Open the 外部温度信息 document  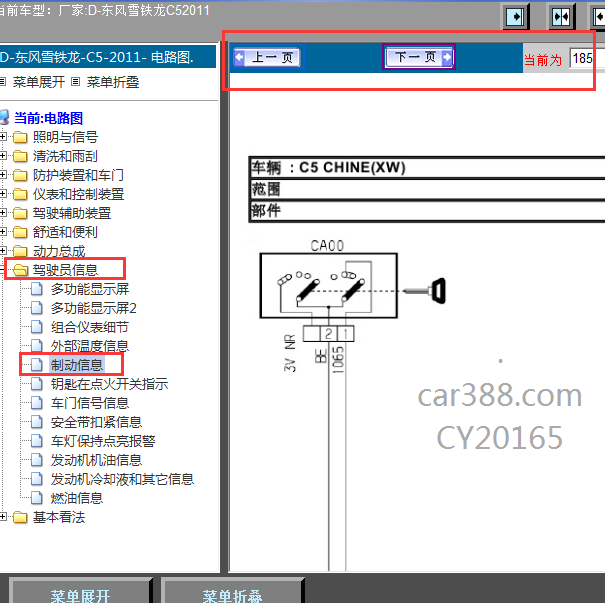point(90,346)
